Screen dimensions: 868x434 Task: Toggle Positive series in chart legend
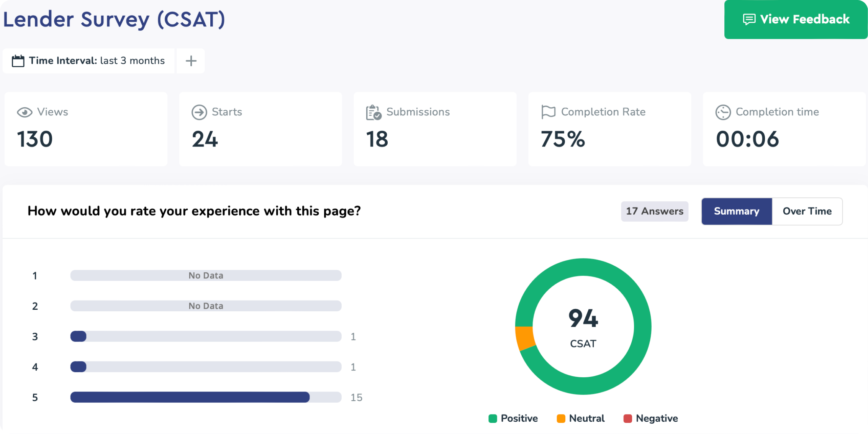[x=513, y=418]
